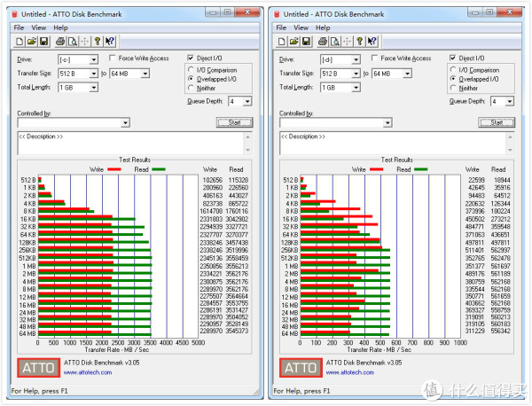Click Save disk icon in right window

pyautogui.click(x=306, y=42)
